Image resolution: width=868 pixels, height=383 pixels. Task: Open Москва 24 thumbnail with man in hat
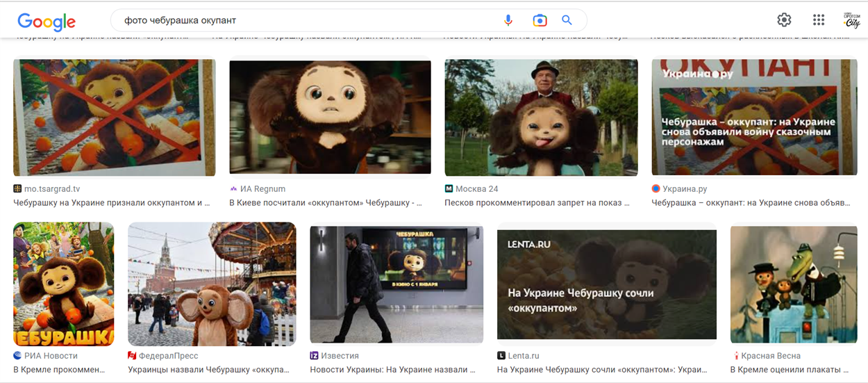(541, 117)
